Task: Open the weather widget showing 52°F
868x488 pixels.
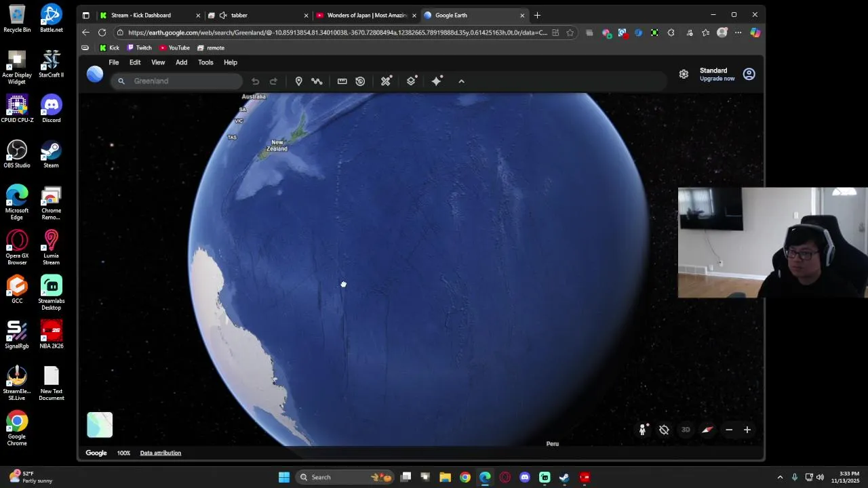Action: [30, 477]
